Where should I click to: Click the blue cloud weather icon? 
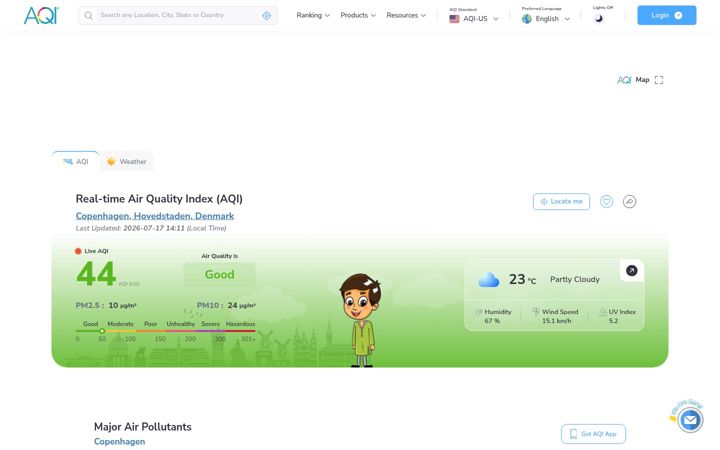click(x=489, y=279)
